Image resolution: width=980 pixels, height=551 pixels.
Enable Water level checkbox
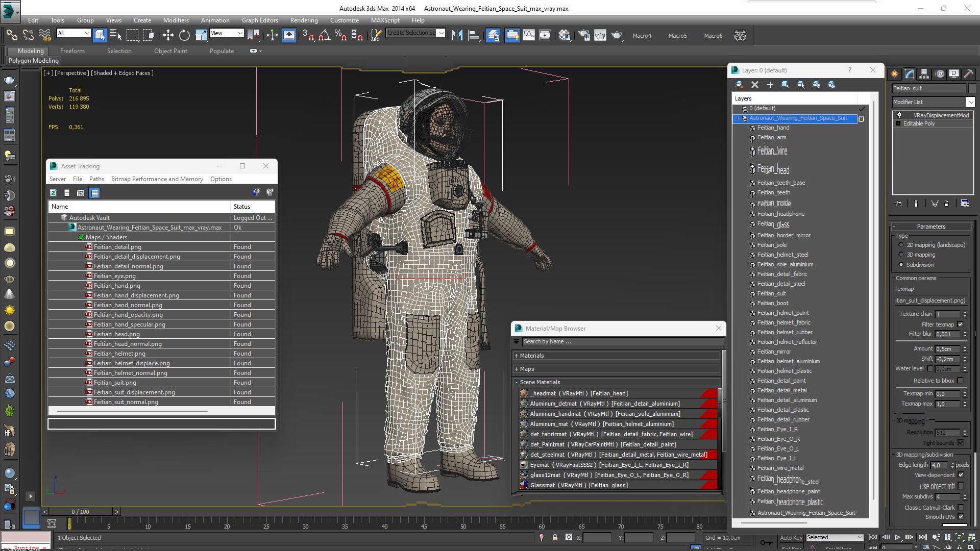pos(930,368)
